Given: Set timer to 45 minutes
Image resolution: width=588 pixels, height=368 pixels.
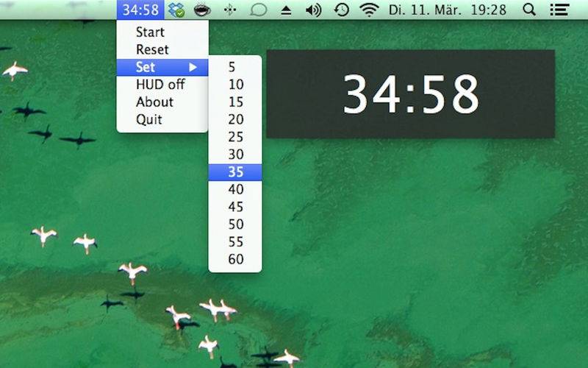Looking at the screenshot, I should (x=235, y=207).
